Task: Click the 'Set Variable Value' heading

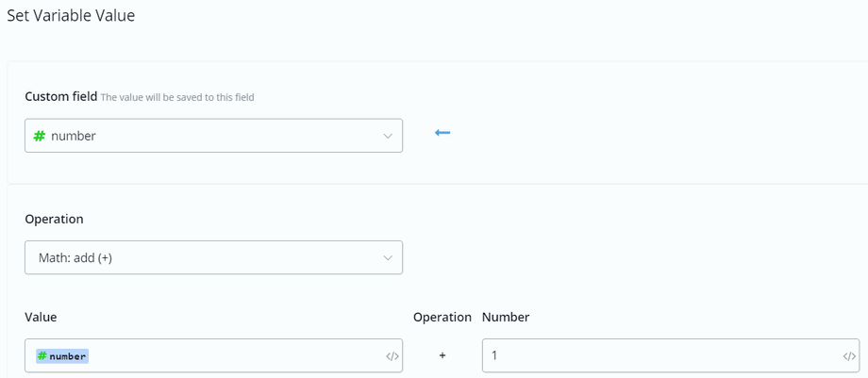Action: click(x=71, y=16)
